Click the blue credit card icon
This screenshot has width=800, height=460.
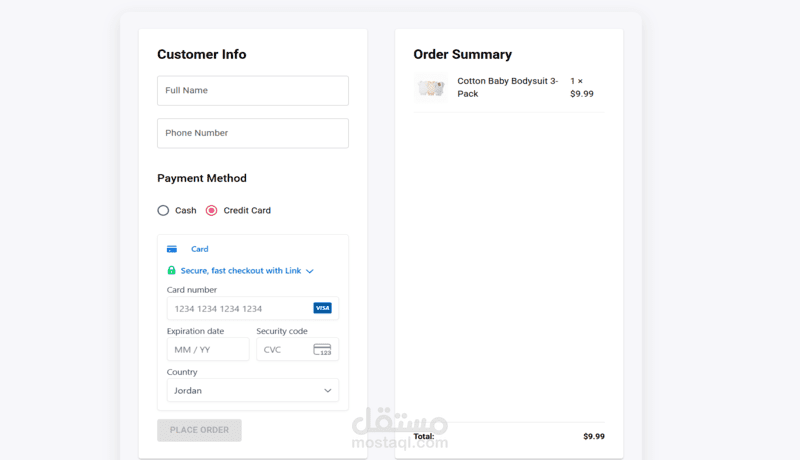coord(172,249)
